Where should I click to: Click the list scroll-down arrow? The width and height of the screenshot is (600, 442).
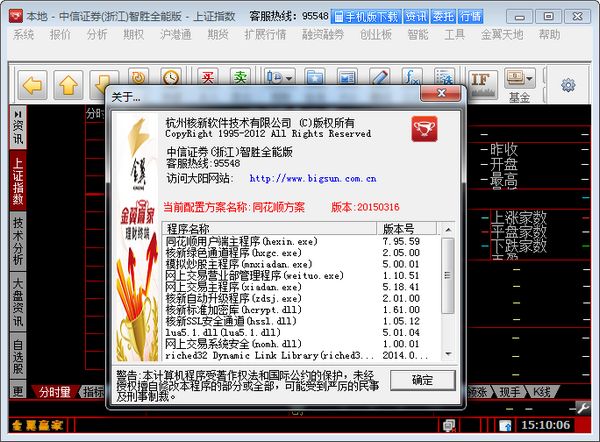447,354
